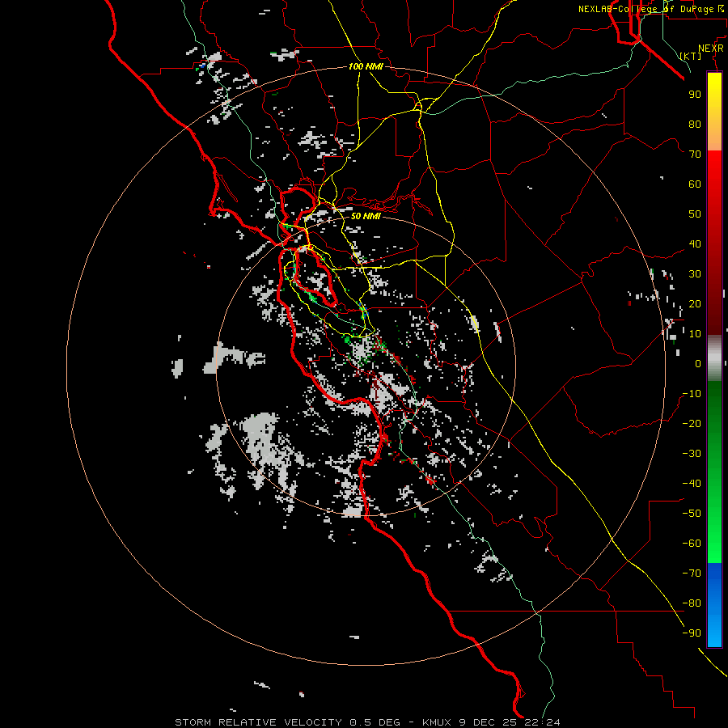Click "STORM RELATIVE VELOCITY" in the bottom caption
The width and height of the screenshot is (728, 728).
[x=258, y=722]
